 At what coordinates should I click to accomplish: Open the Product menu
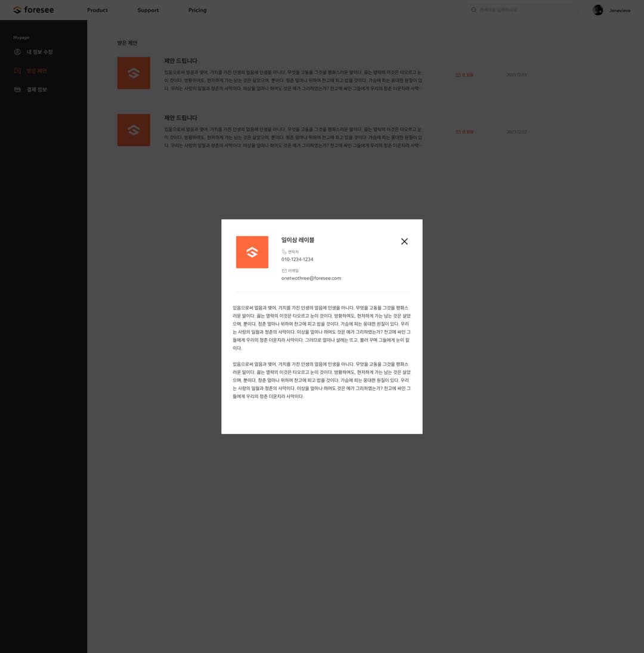pyautogui.click(x=97, y=10)
